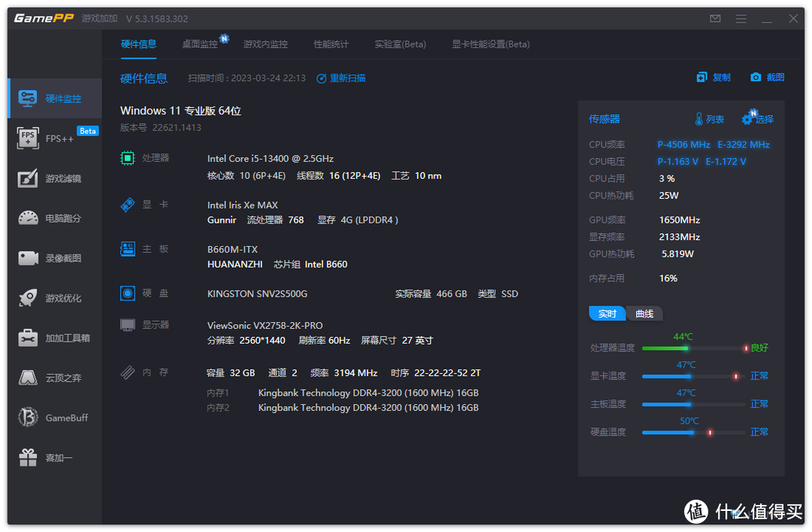Click the 显示器 monitor icon
Screen dimensions: 812x532
coord(127,325)
